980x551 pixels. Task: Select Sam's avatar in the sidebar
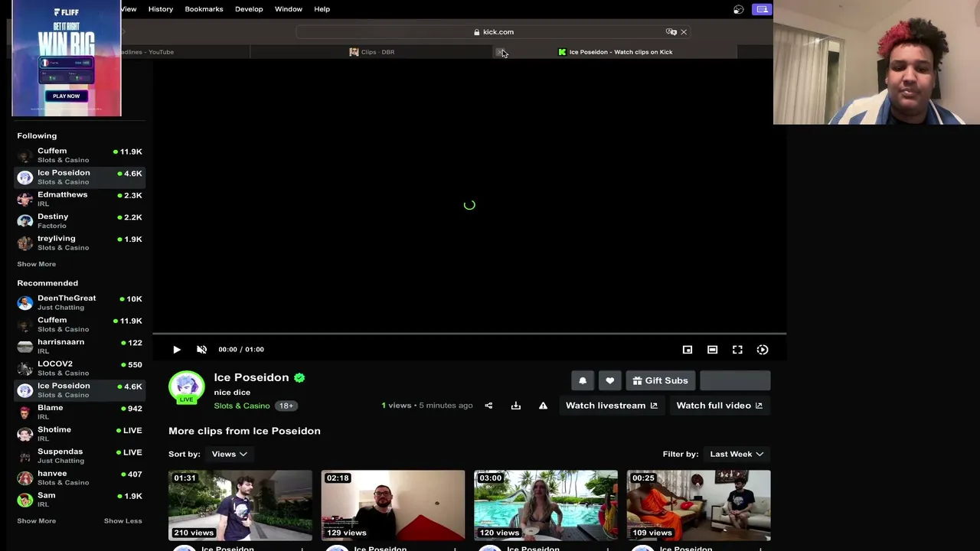coord(25,500)
